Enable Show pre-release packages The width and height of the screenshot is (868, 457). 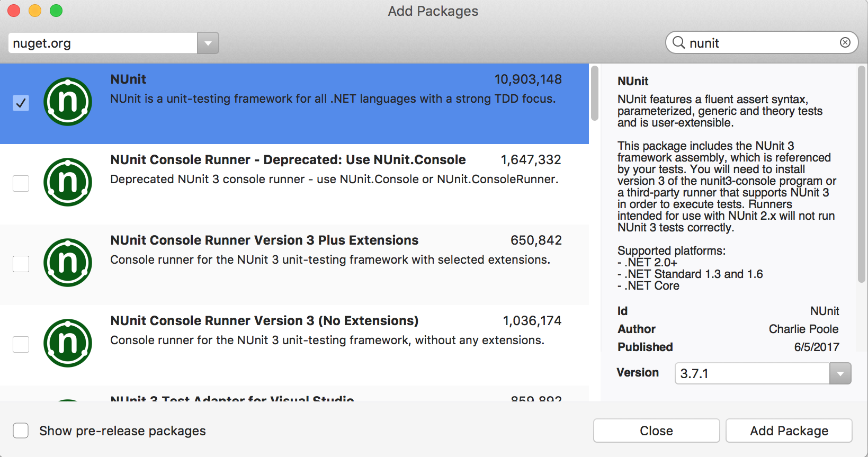21,431
